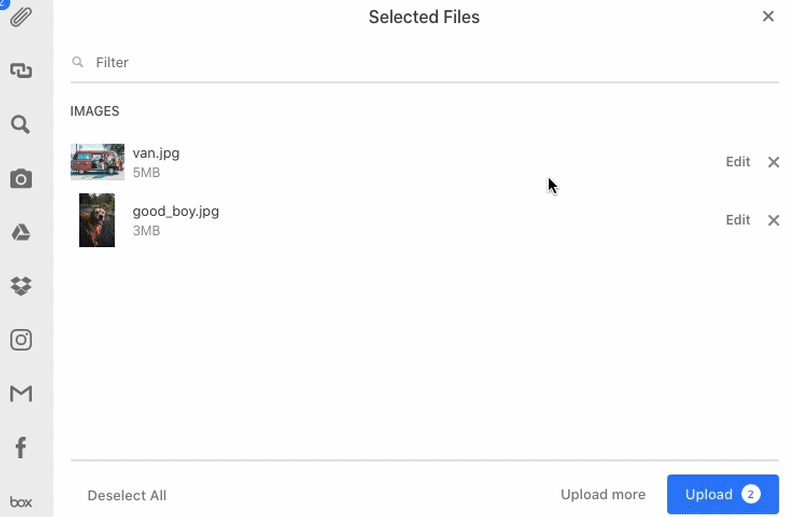Open the web image search source
Image resolution: width=788 pixels, height=517 pixels.
pyautogui.click(x=21, y=124)
